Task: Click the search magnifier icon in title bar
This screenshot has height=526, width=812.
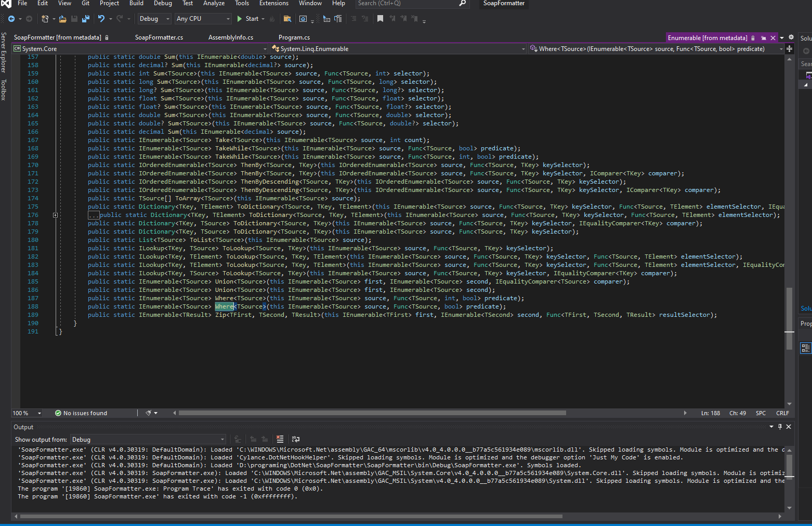Action: [x=462, y=3]
